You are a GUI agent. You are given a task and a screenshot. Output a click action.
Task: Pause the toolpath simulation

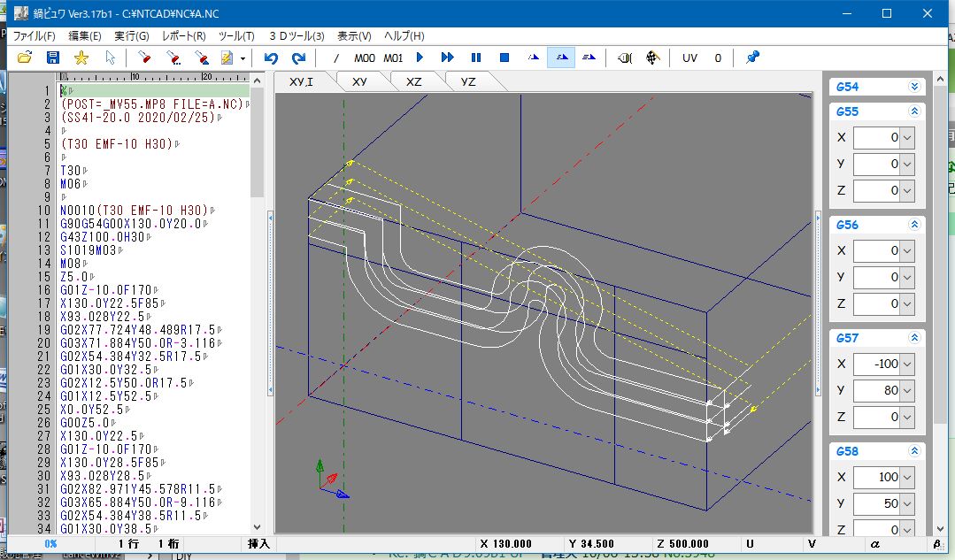476,58
